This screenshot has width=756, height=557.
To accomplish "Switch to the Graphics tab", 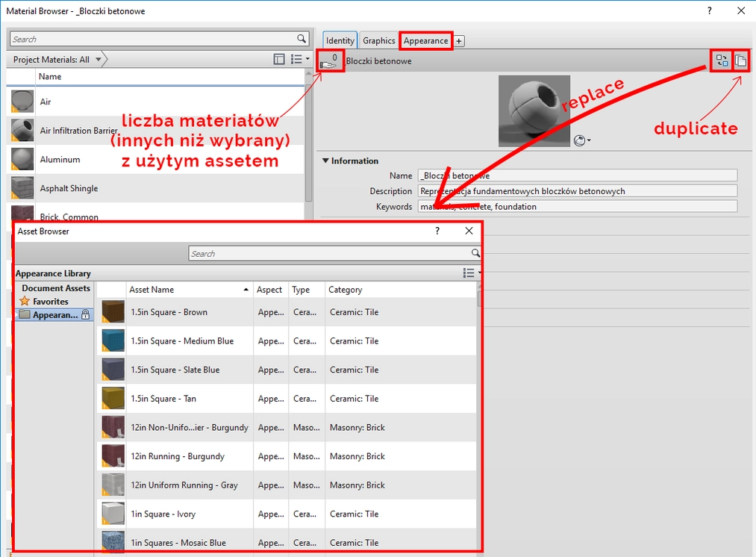I will [378, 40].
